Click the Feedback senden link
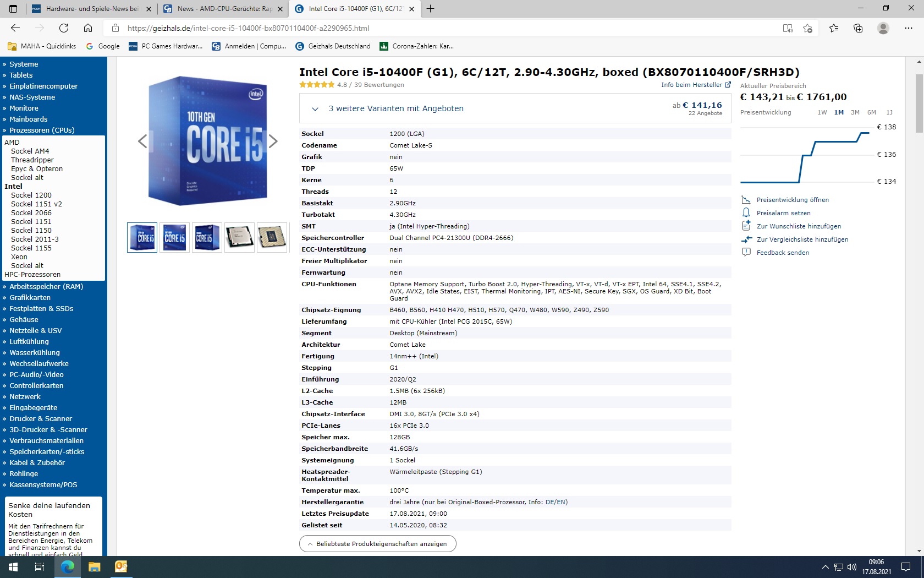The width and height of the screenshot is (924, 578). pyautogui.click(x=783, y=253)
